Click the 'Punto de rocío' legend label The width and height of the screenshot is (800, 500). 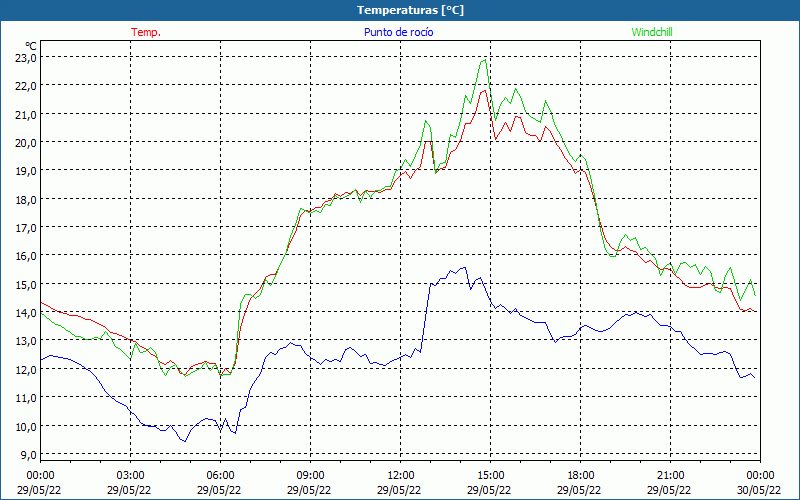[x=398, y=32]
